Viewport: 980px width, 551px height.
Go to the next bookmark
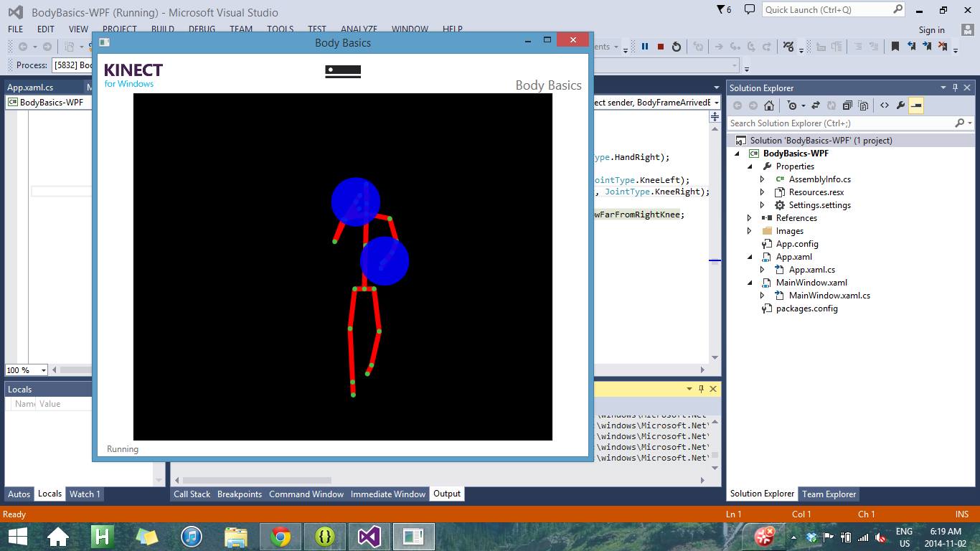click(x=927, y=47)
